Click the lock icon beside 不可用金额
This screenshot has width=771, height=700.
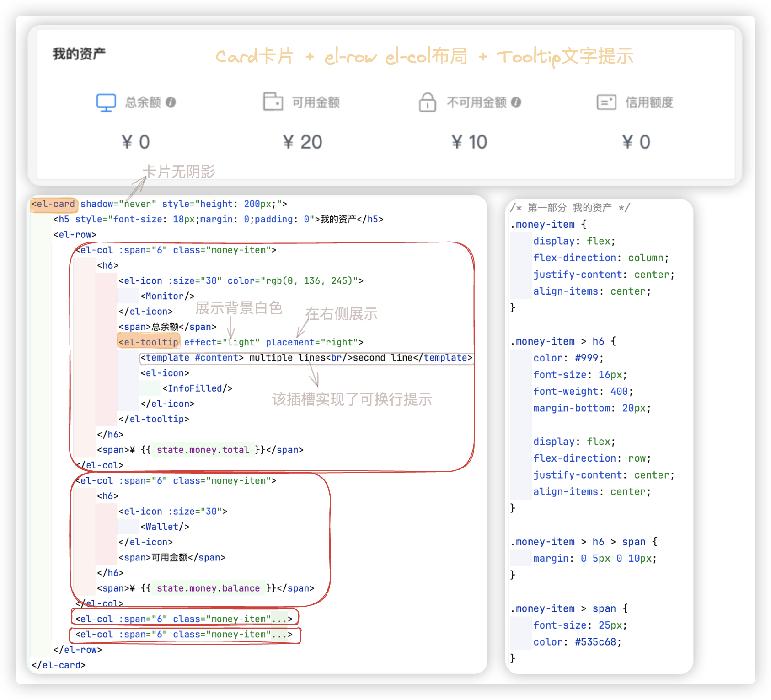[427, 102]
